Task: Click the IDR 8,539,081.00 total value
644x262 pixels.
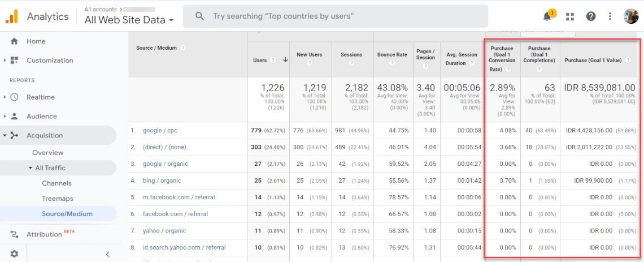Action: [599, 88]
